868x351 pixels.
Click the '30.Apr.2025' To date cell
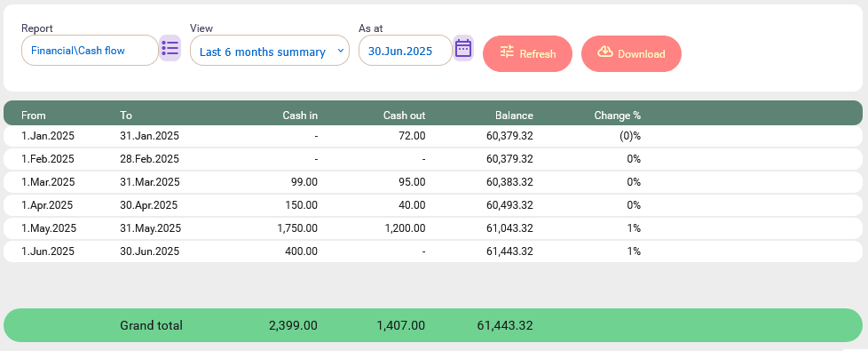click(149, 205)
